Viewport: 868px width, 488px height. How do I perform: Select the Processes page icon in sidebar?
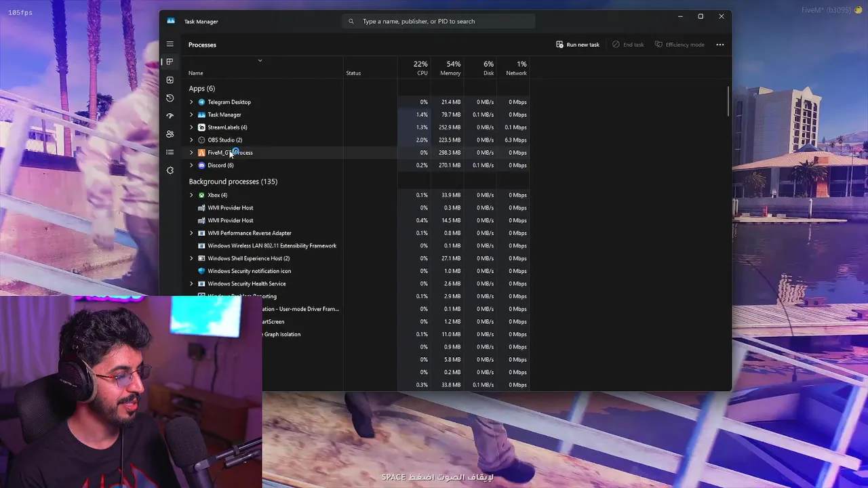(170, 62)
